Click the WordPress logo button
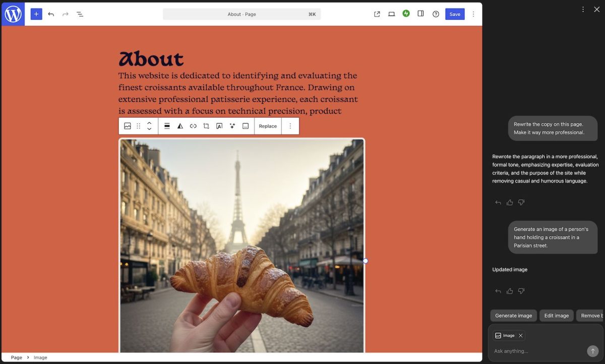The width and height of the screenshot is (605, 364). click(x=13, y=14)
